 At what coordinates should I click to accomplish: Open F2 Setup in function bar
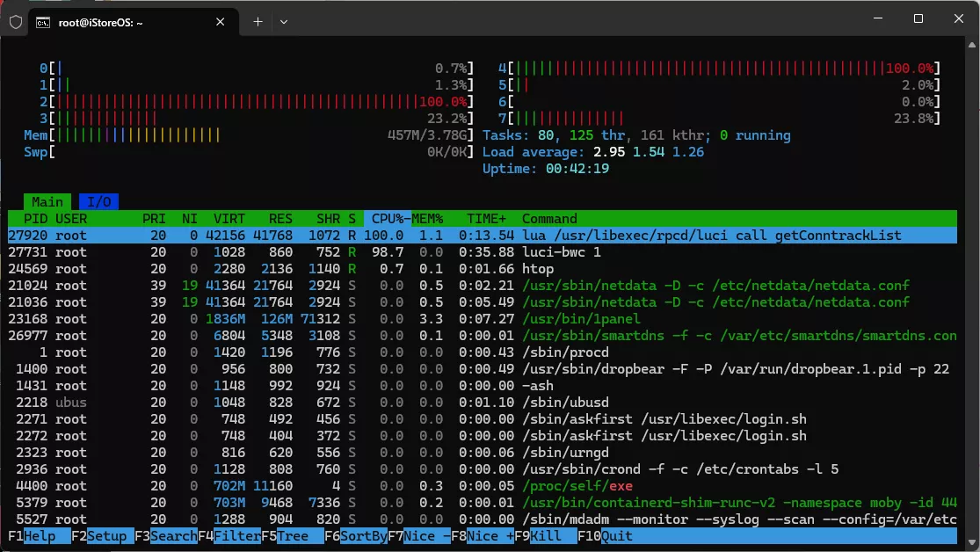point(105,536)
